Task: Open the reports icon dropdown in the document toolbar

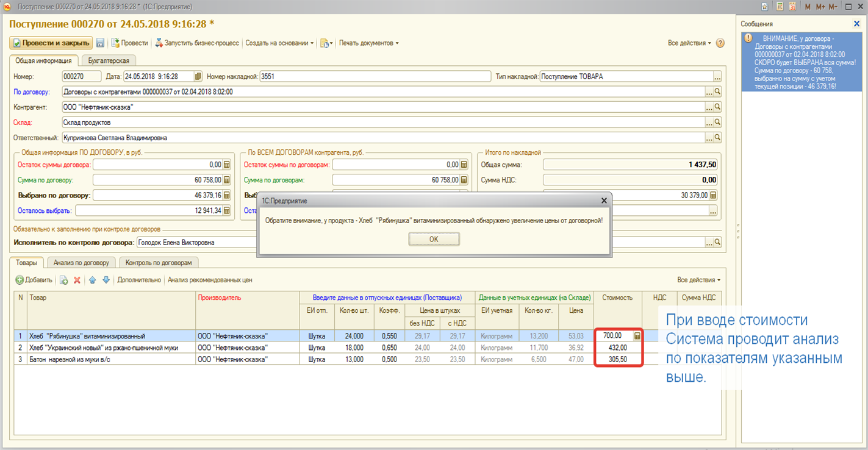Action: (326, 43)
